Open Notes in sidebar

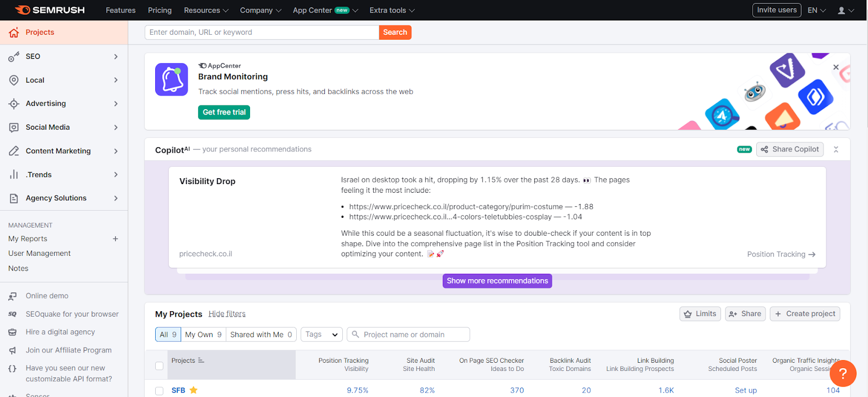pos(18,268)
